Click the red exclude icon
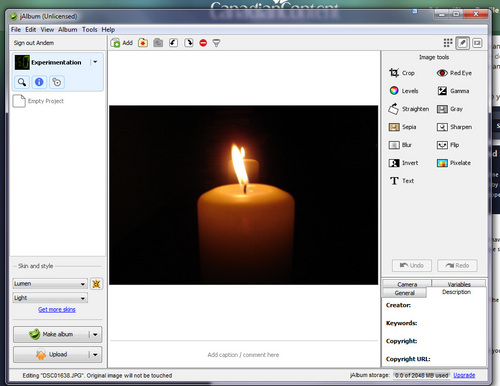This screenshot has height=386, width=500. point(203,43)
